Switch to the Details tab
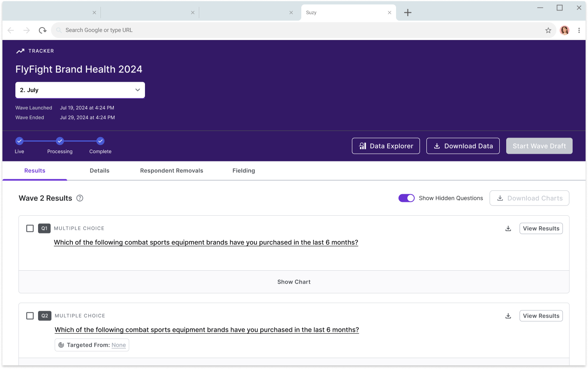This screenshot has height=369, width=588. [x=100, y=171]
